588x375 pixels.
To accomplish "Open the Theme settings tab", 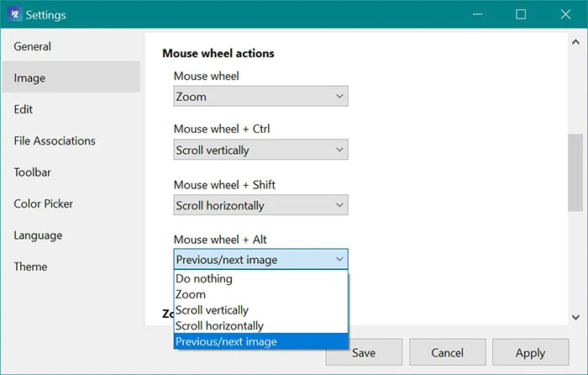I will [30, 267].
